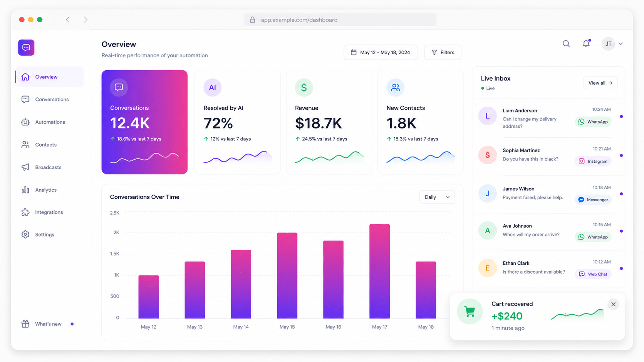Click the Live status indicator
The width and height of the screenshot is (644, 362).
tap(488, 88)
